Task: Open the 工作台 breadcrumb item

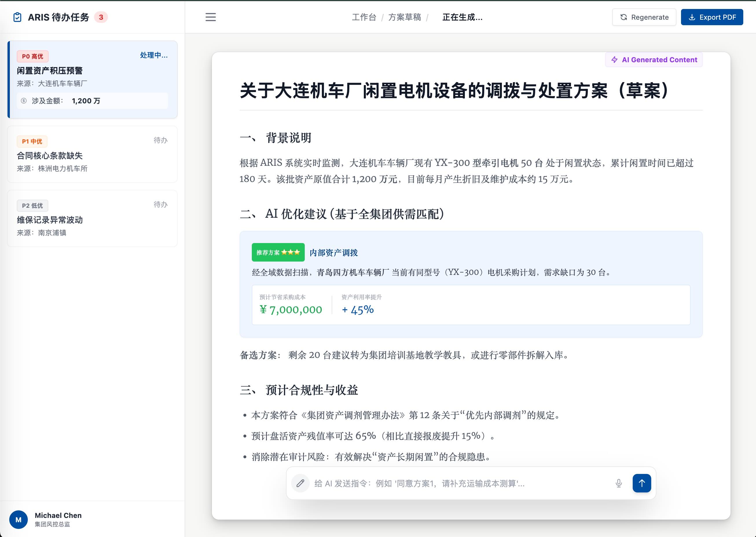Action: click(x=364, y=17)
